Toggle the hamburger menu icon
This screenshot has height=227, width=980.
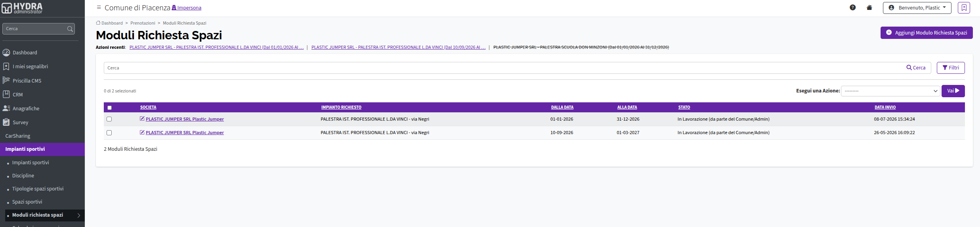[99, 8]
